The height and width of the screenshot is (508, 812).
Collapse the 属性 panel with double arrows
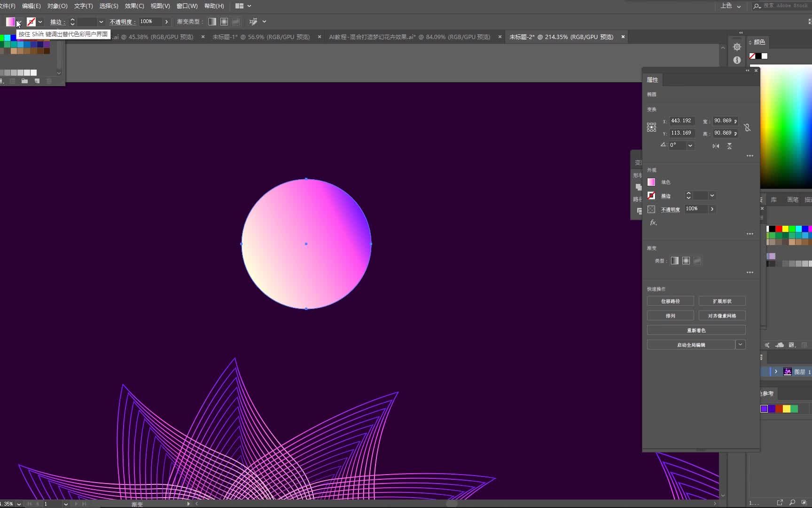747,71
